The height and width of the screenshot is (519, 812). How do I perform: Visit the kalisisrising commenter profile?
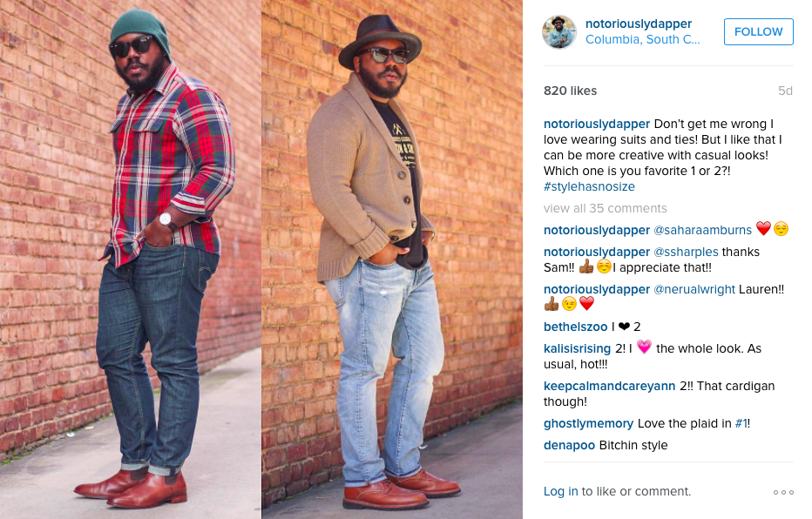pos(577,349)
